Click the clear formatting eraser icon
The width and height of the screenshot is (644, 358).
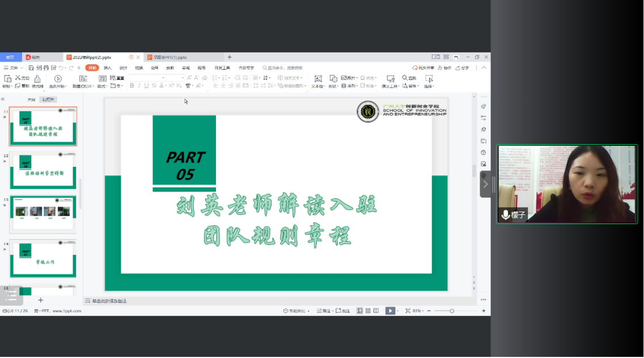[x=205, y=78]
